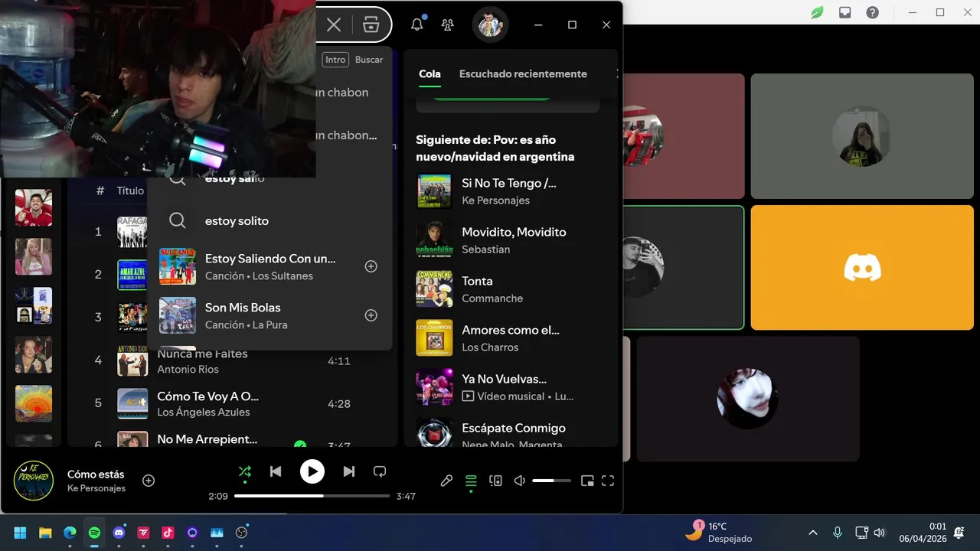Click the Título column header
Screen dimensions: 980x551
point(130,191)
